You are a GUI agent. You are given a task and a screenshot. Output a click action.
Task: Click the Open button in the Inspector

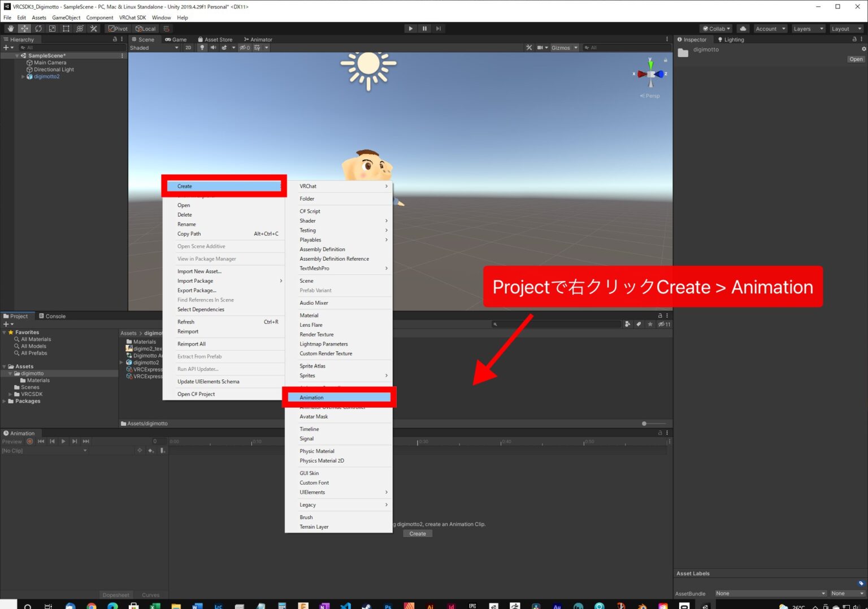[856, 59]
